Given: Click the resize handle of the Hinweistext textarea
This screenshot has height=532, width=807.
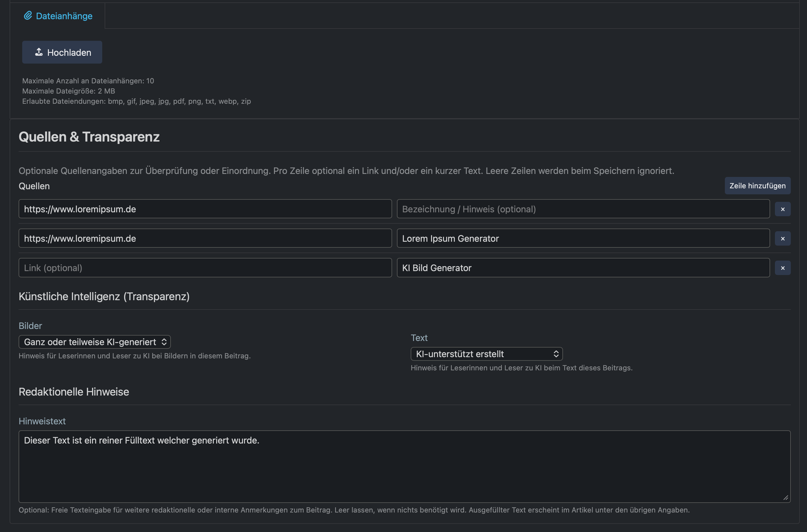Looking at the screenshot, I should coord(785,497).
